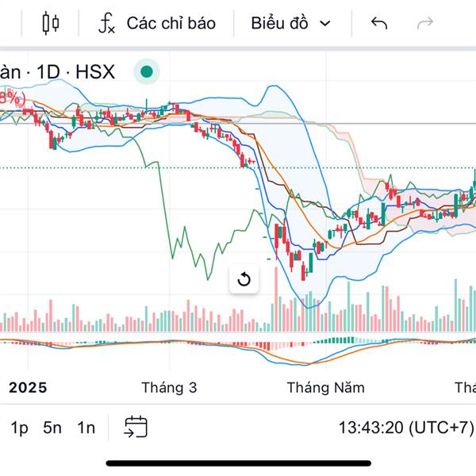This screenshot has width=476, height=476.
Task: Open the go-to-date calendar icon
Action: click(x=136, y=428)
